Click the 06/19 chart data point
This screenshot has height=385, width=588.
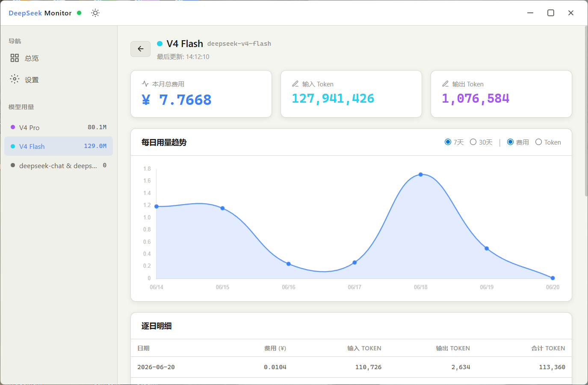(487, 249)
